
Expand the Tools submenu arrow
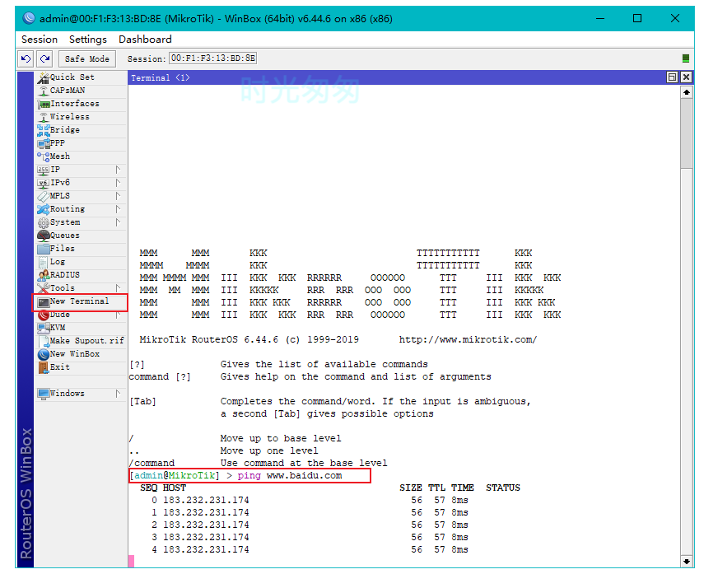[x=118, y=288]
